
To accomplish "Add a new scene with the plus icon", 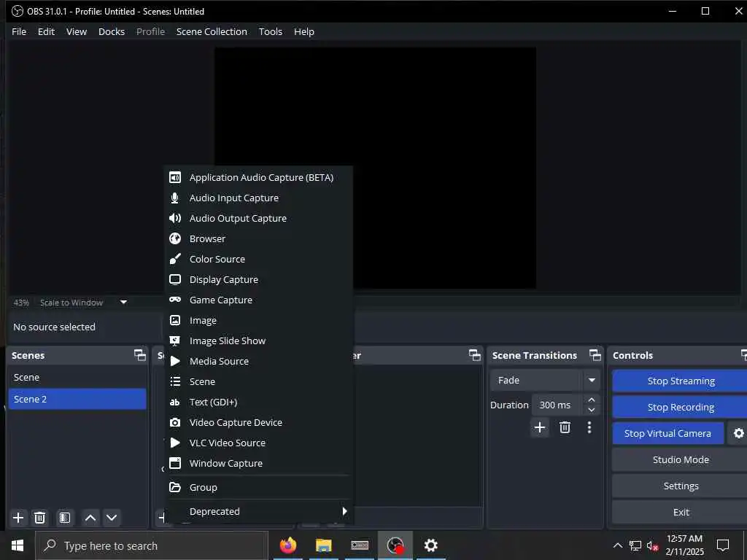I will [x=18, y=518].
